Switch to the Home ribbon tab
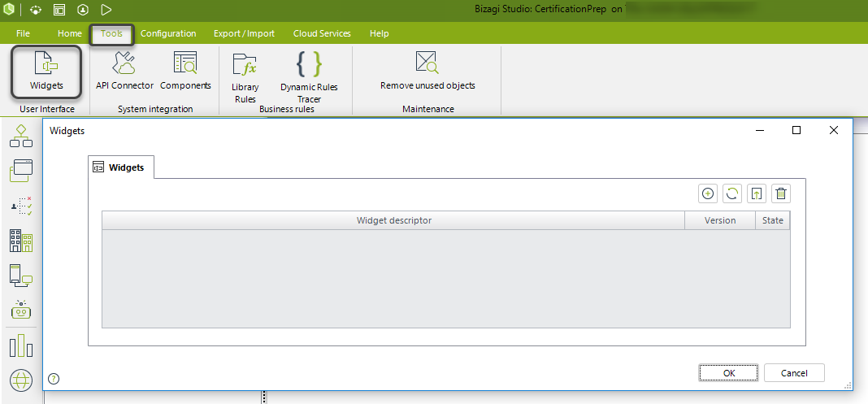 coord(70,33)
